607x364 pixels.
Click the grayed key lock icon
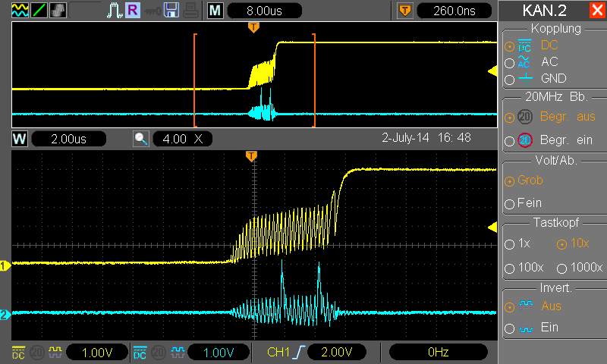click(x=153, y=11)
